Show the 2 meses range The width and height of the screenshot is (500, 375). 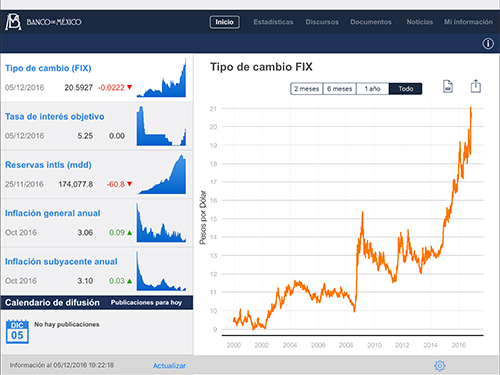click(307, 89)
